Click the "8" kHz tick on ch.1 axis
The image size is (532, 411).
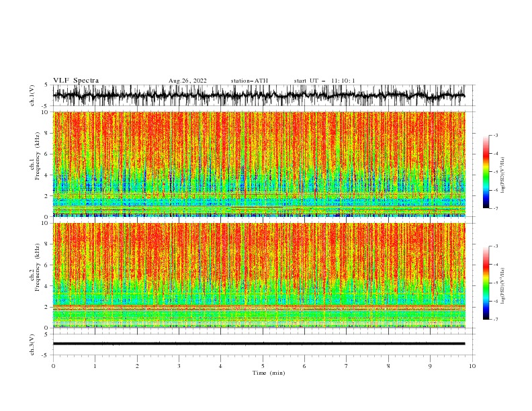pos(48,133)
